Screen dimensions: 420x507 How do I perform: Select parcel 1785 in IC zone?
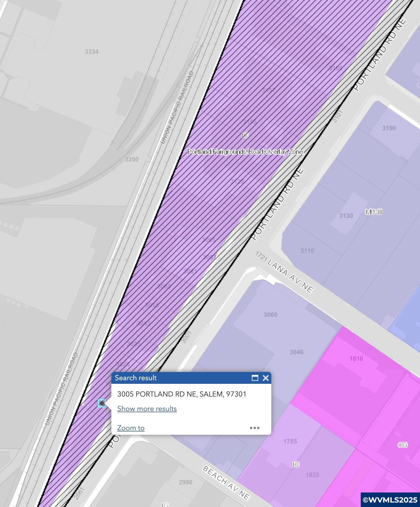pos(290,442)
